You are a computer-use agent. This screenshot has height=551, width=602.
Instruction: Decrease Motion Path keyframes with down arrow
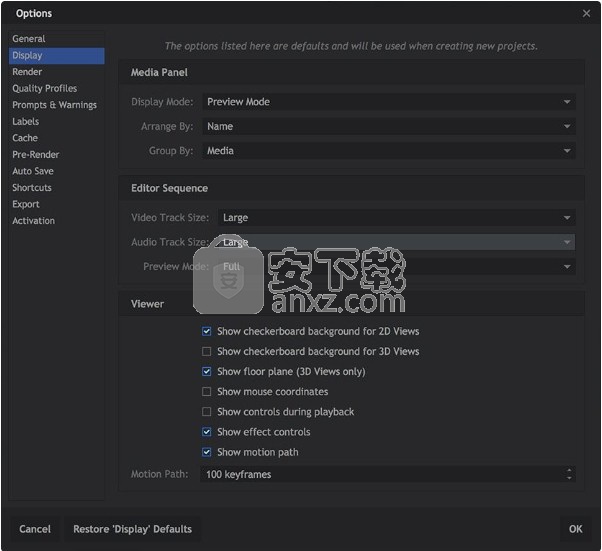pos(569,478)
